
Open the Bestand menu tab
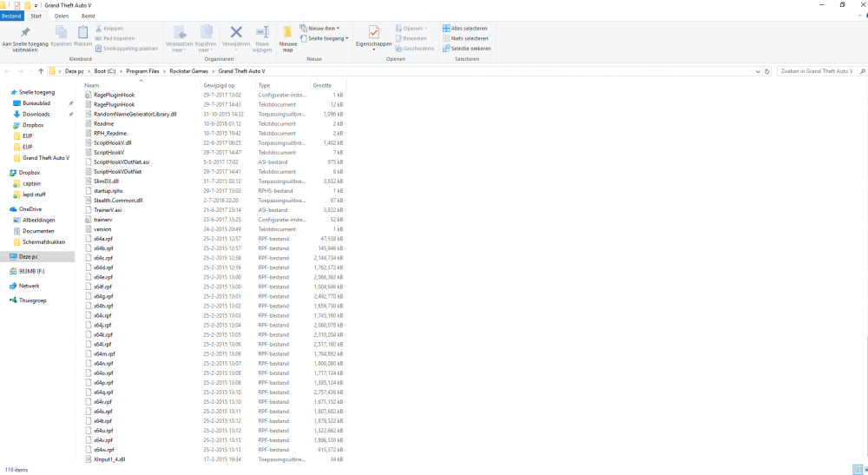pos(11,16)
